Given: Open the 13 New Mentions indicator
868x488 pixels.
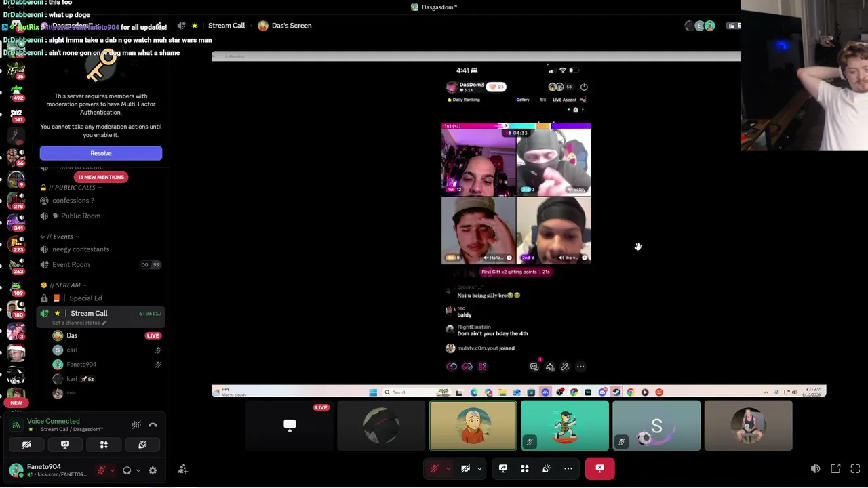Looking at the screenshot, I should pyautogui.click(x=100, y=177).
